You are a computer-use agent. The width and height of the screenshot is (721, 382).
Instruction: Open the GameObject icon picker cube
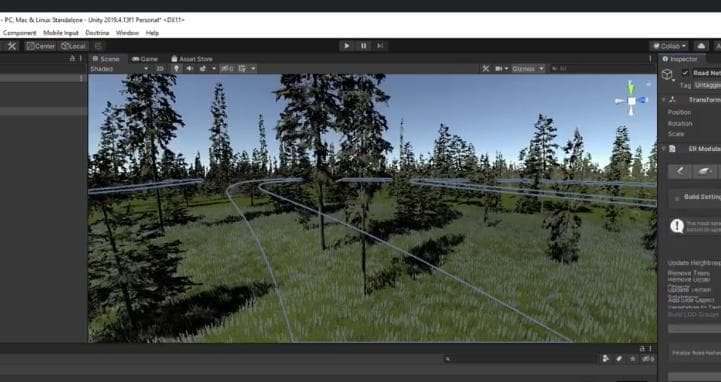(667, 74)
